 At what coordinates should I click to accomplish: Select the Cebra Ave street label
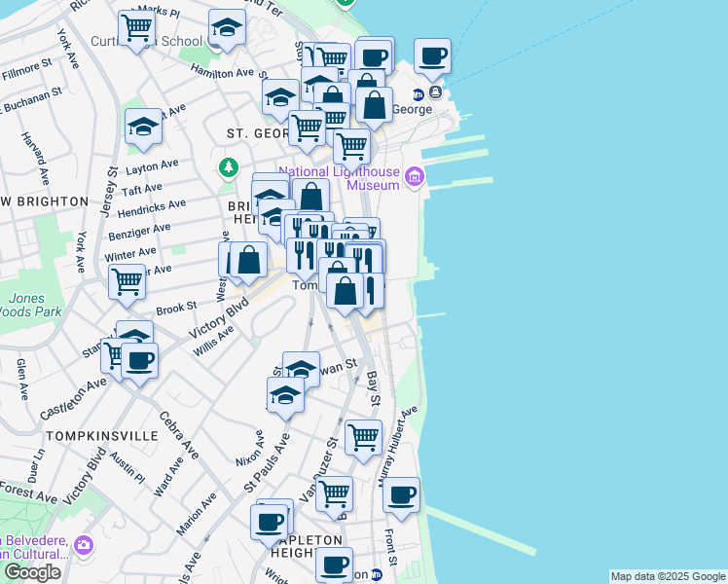tap(179, 435)
